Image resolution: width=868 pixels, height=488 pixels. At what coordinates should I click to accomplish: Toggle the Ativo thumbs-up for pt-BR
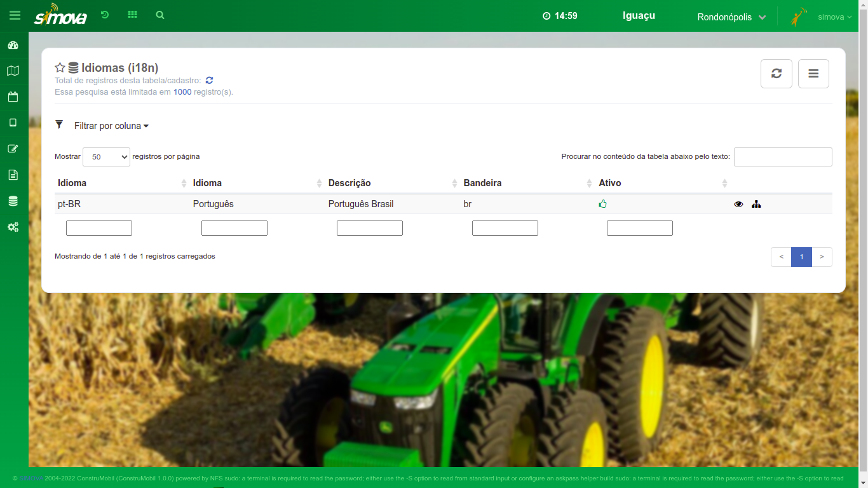pyautogui.click(x=602, y=204)
